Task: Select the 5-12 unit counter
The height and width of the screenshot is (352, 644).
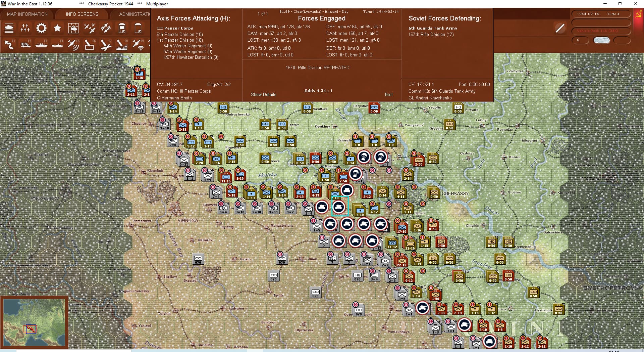Action: click(191, 142)
